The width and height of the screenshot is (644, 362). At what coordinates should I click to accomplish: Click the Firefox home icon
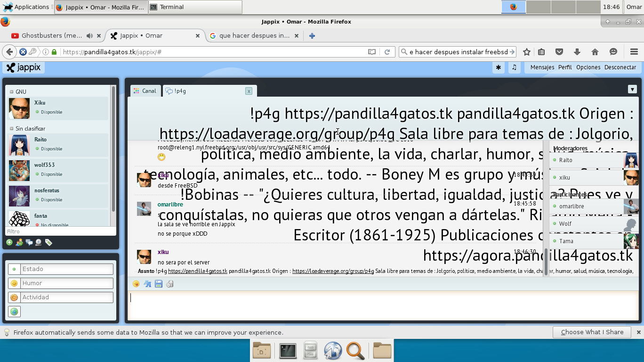(x=595, y=52)
